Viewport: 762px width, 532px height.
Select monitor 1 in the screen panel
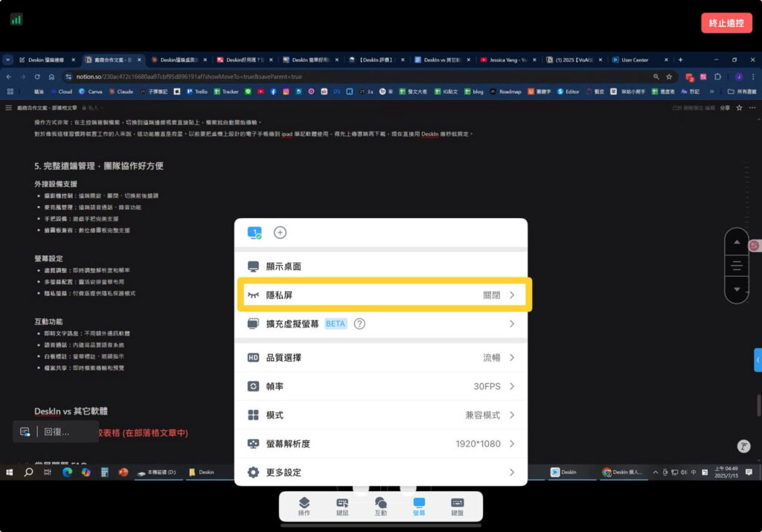pyautogui.click(x=254, y=233)
